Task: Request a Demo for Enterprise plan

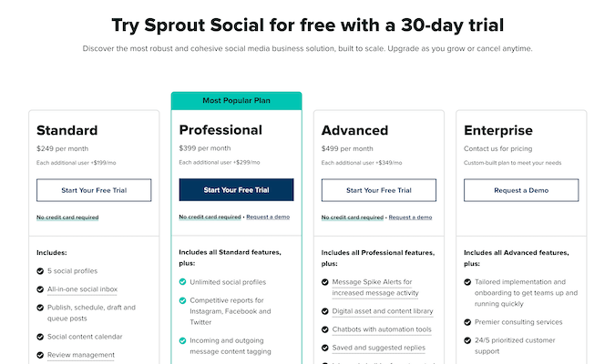Action: click(520, 190)
